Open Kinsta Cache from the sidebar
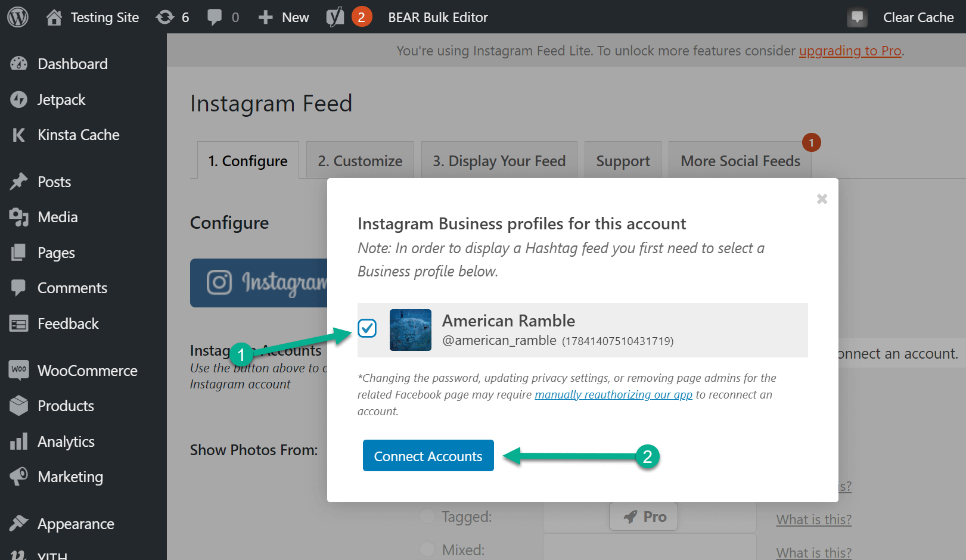The image size is (966, 560). [20, 135]
